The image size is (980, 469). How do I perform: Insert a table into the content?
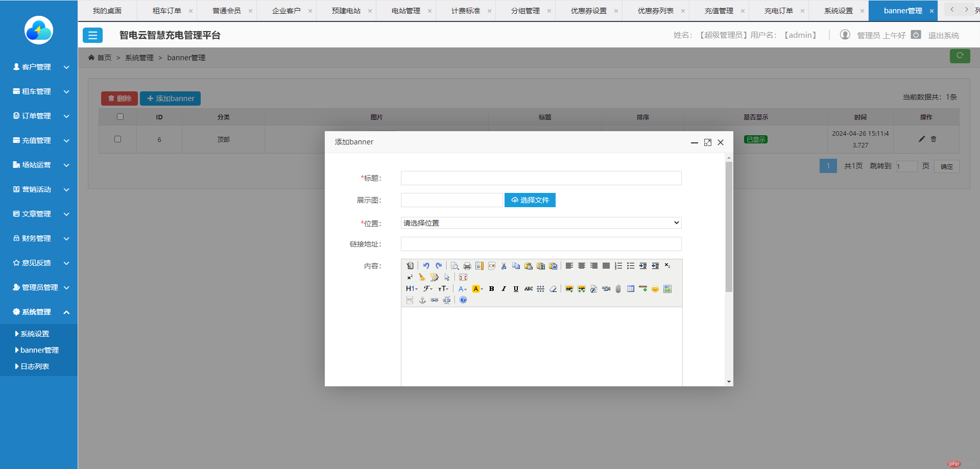pyautogui.click(x=630, y=289)
